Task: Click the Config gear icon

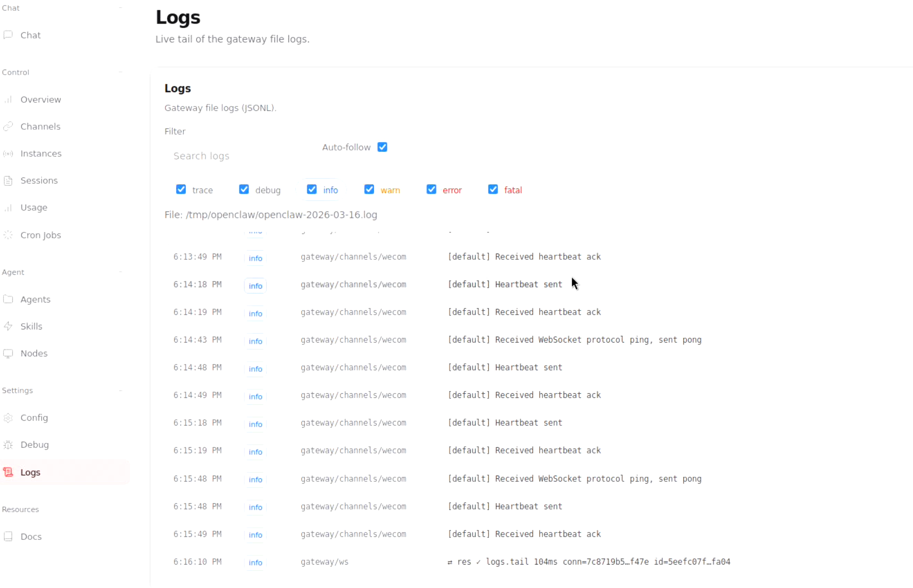Action: point(8,418)
